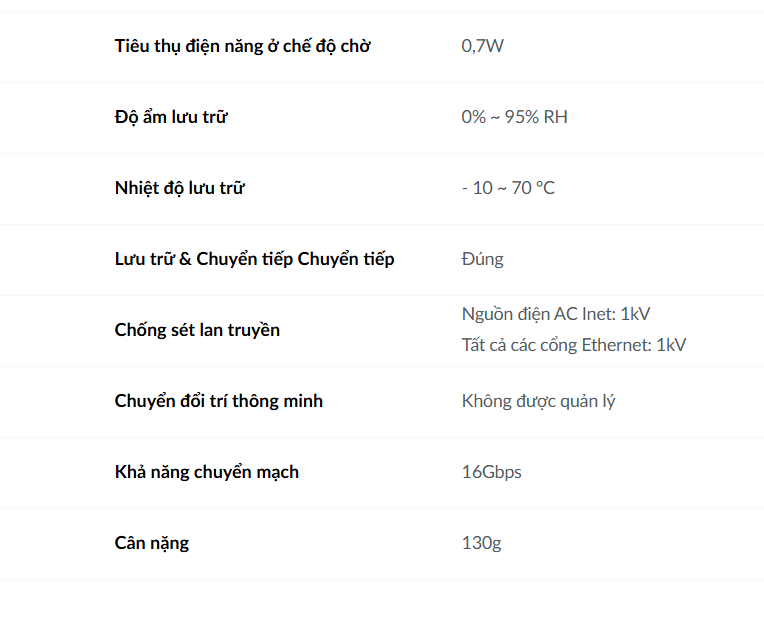The width and height of the screenshot is (764, 633).
Task: Click the 'Độ ẩm lưu trữ' row label
Action: (x=171, y=117)
